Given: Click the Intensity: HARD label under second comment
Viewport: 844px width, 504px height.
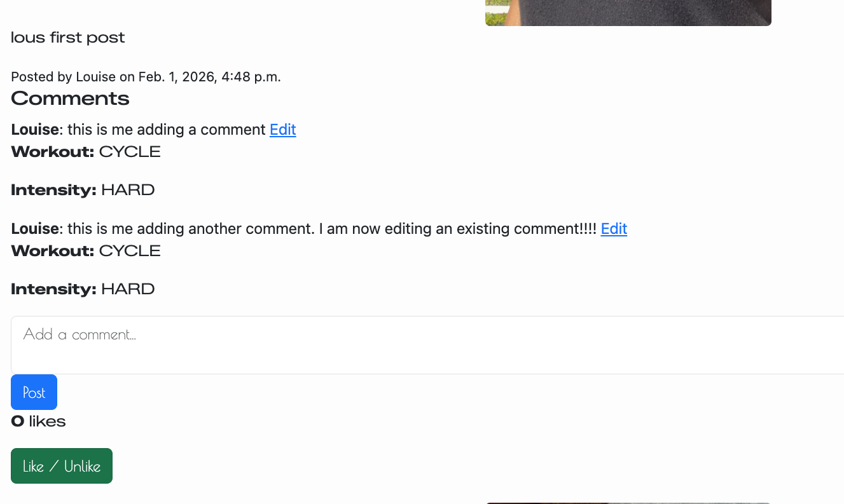Looking at the screenshot, I should click(x=83, y=289).
